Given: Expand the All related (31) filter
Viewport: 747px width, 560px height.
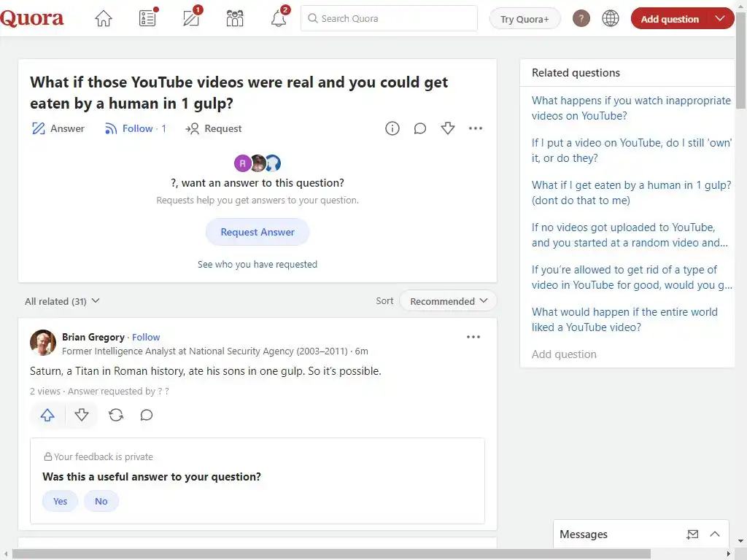Looking at the screenshot, I should (x=62, y=301).
